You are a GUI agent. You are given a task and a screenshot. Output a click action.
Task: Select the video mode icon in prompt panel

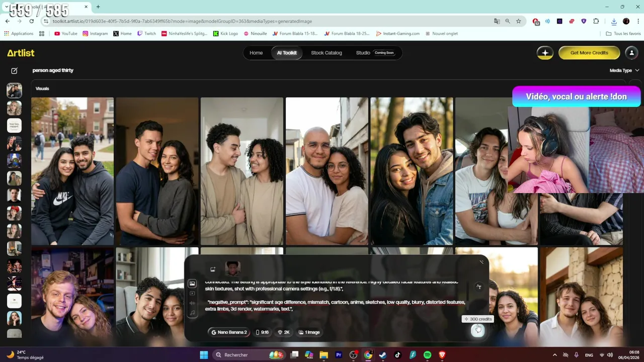pos(192,294)
